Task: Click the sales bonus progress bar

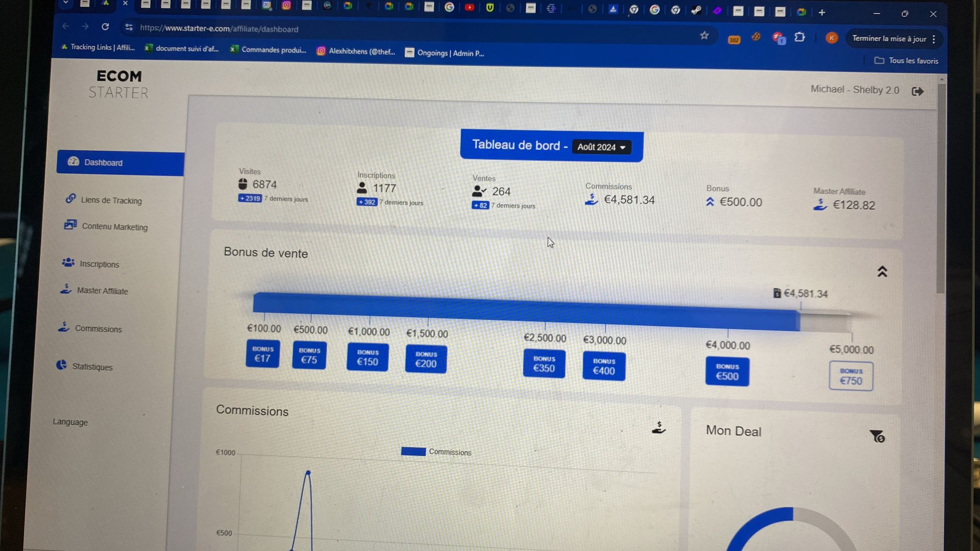Action: click(526, 311)
